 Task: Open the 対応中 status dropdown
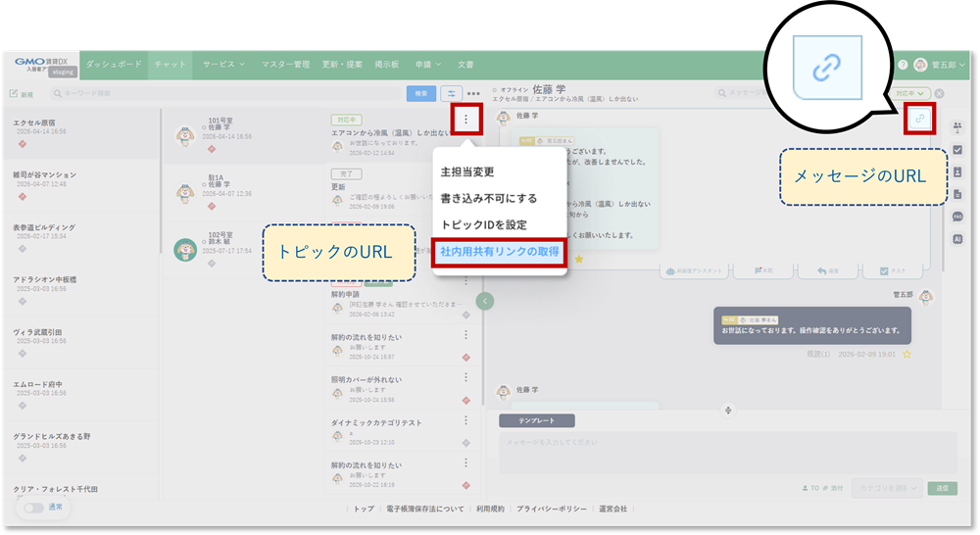(x=910, y=93)
